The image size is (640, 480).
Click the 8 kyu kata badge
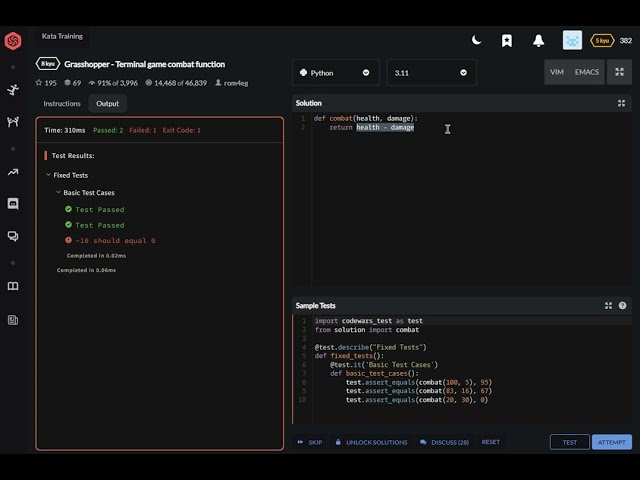coord(48,64)
